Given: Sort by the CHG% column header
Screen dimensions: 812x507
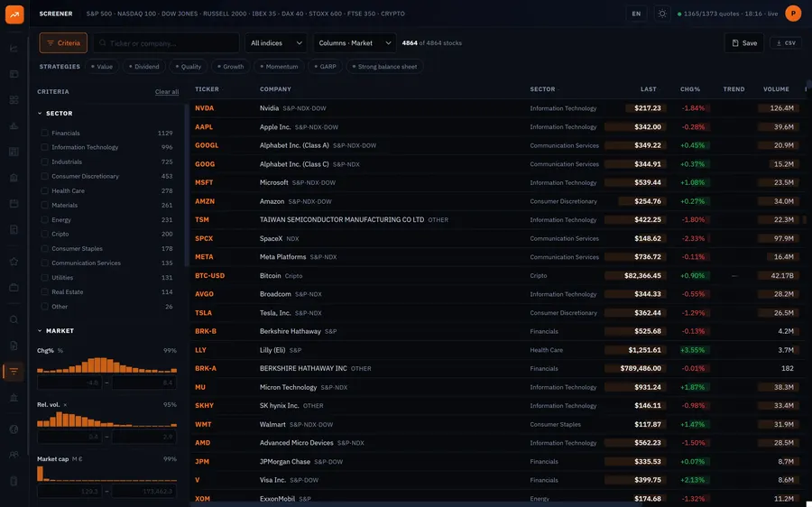Looking at the screenshot, I should click(690, 89).
